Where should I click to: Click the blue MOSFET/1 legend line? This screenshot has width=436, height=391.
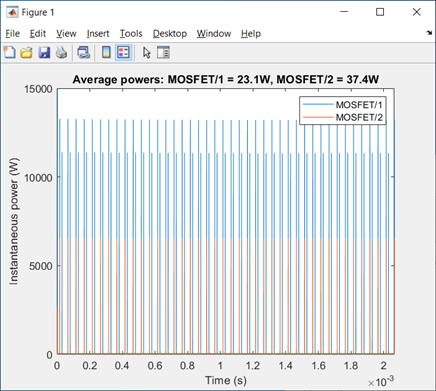(x=318, y=105)
